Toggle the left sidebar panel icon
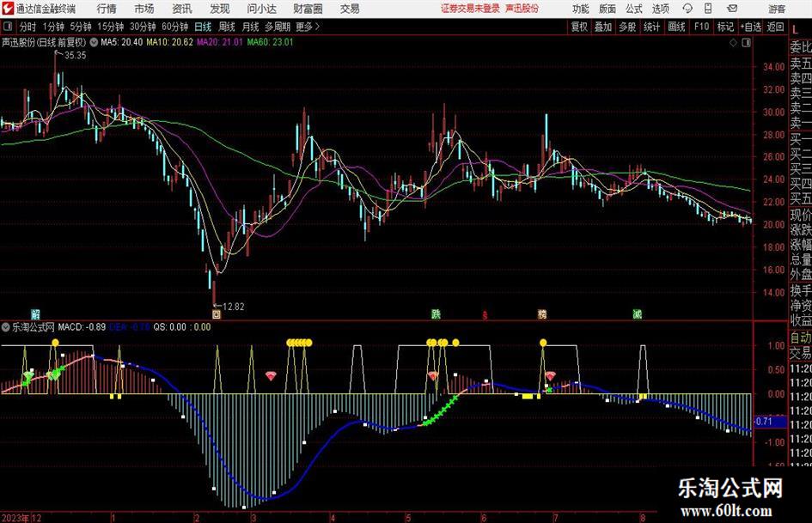The image size is (812, 523). pos(7,27)
